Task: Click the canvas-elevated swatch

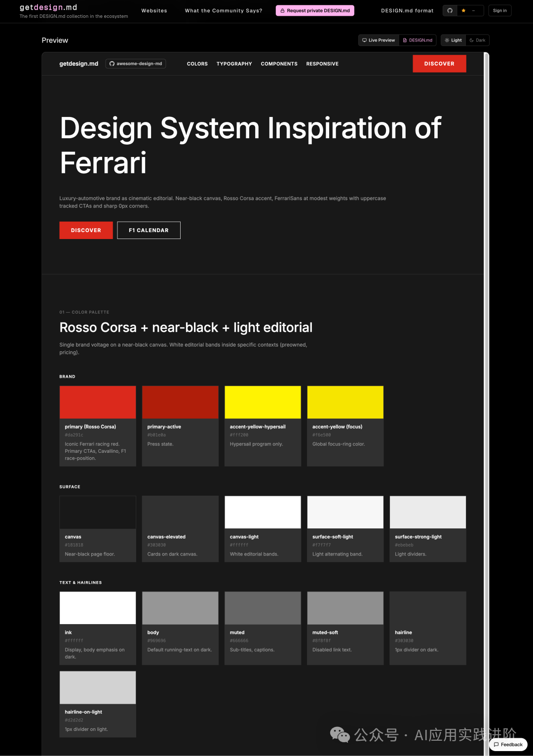Action: click(x=180, y=513)
